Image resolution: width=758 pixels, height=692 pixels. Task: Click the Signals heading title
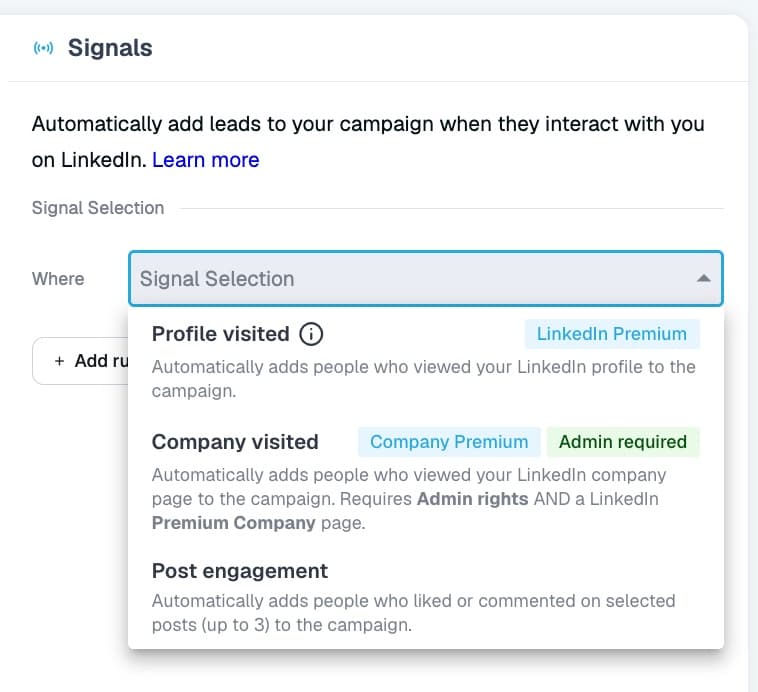click(110, 48)
